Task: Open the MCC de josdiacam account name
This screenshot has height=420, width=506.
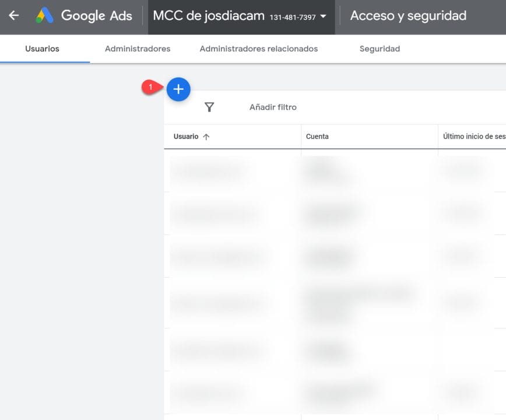Action: click(x=208, y=16)
